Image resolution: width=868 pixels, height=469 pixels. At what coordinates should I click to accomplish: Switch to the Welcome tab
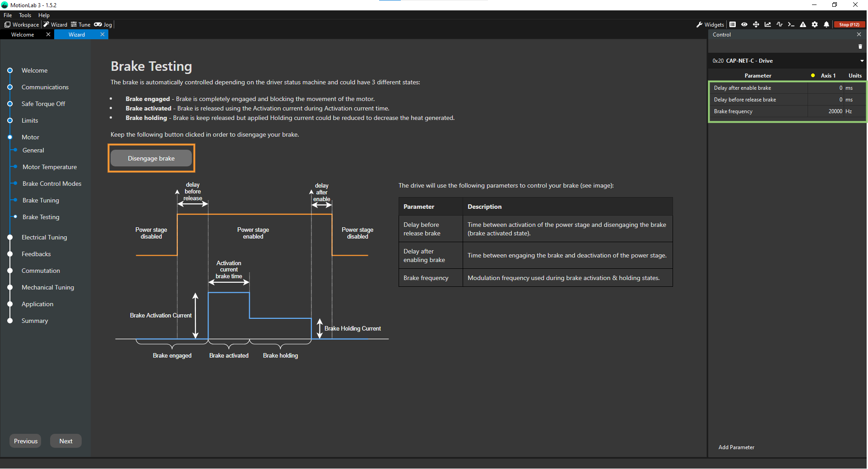(x=23, y=35)
